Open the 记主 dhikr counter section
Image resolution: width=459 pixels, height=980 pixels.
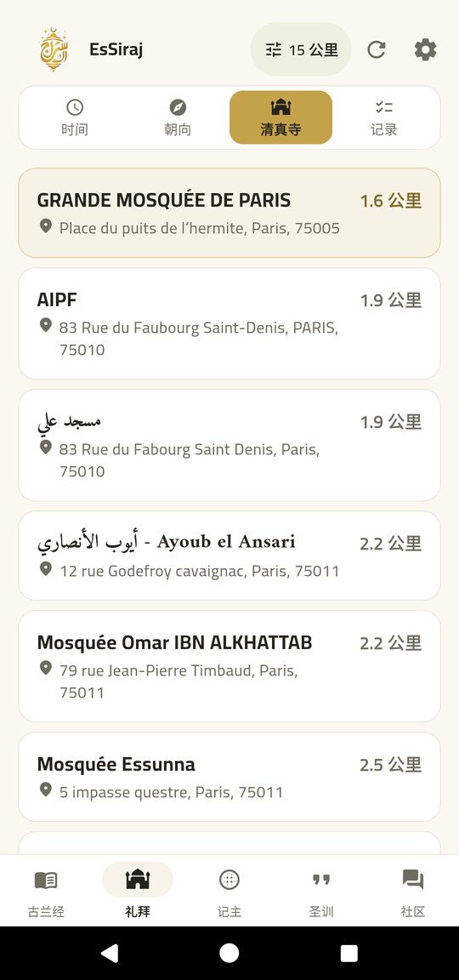point(229,891)
